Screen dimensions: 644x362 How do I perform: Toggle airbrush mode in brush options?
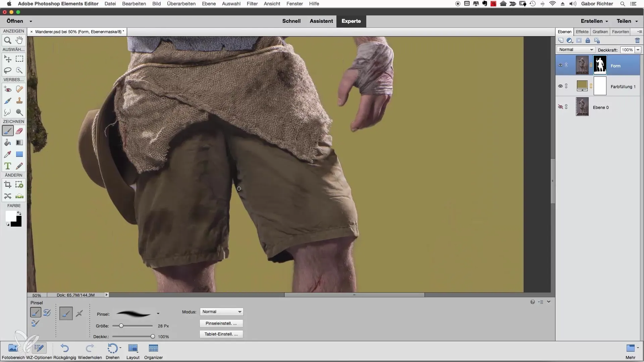[79, 314]
